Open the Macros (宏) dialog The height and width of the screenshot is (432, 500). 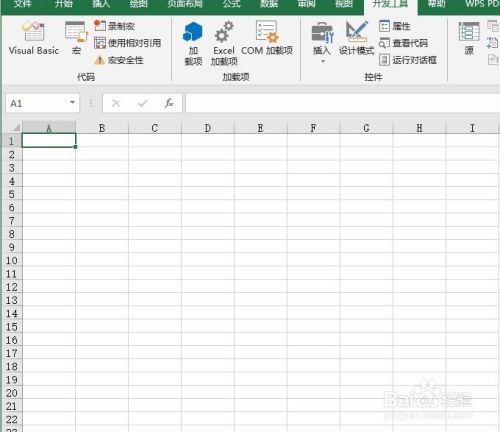pos(76,38)
